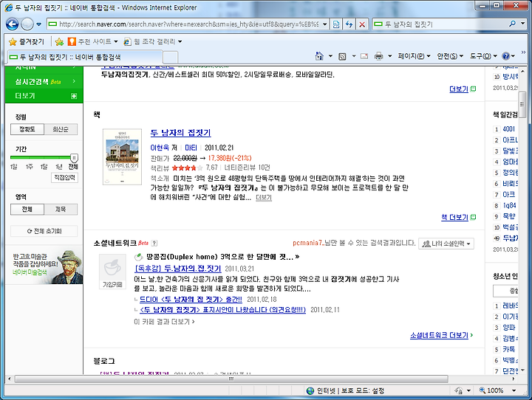Open the recent pages dropdown beside Forward
The height and width of the screenshot is (400, 532).
tap(38, 24)
